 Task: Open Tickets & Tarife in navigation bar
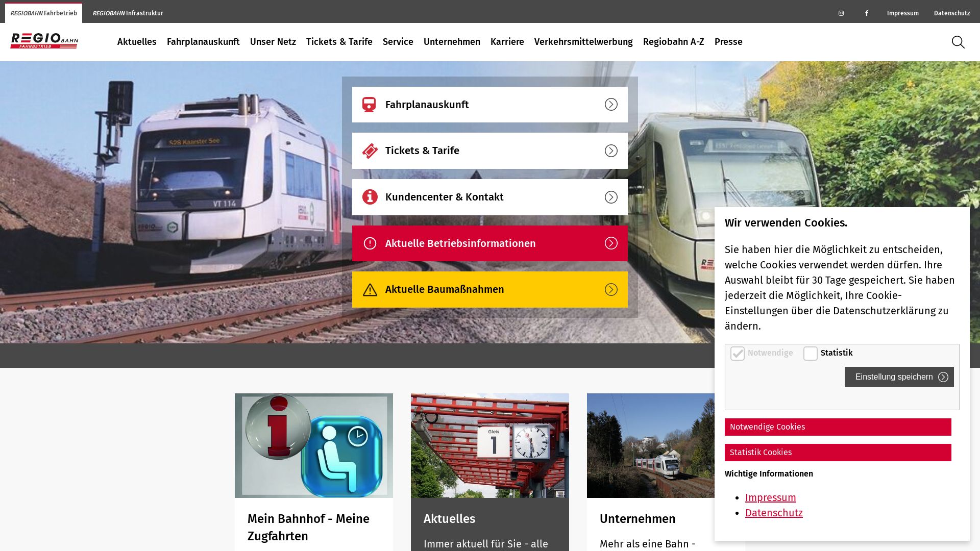click(339, 42)
